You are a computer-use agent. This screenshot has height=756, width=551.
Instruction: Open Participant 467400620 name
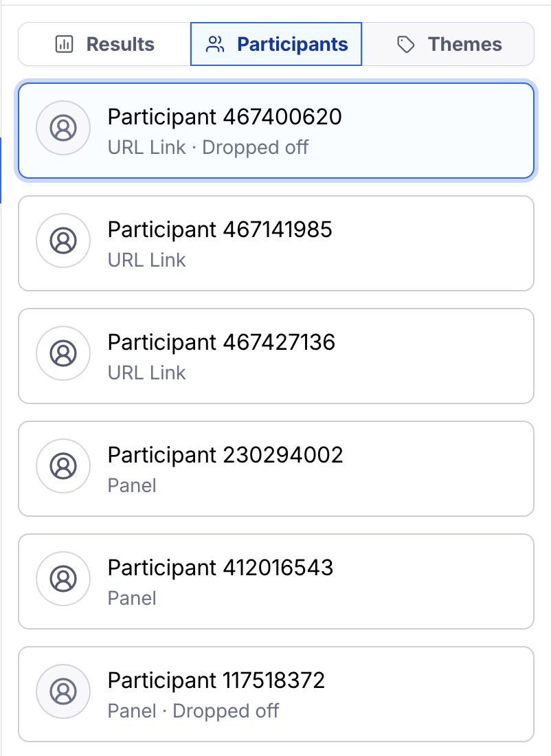coord(225,117)
